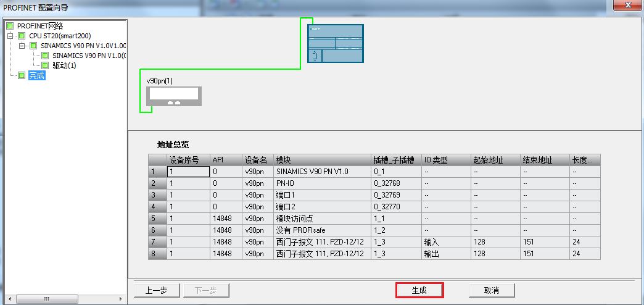Click the 1_2 slot cell

pyautogui.click(x=396, y=230)
